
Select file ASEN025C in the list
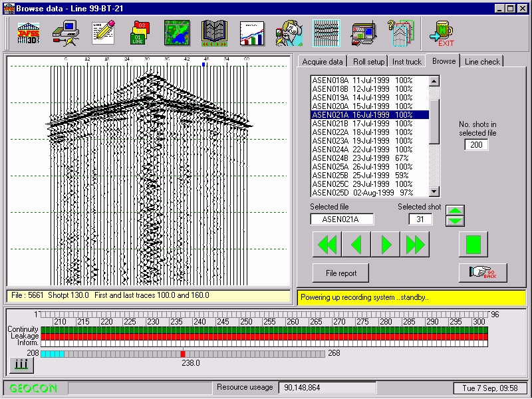pyautogui.click(x=370, y=184)
